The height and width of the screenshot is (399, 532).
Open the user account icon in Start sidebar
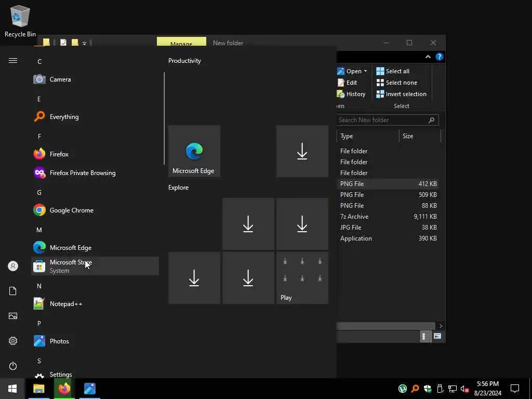coord(13,266)
